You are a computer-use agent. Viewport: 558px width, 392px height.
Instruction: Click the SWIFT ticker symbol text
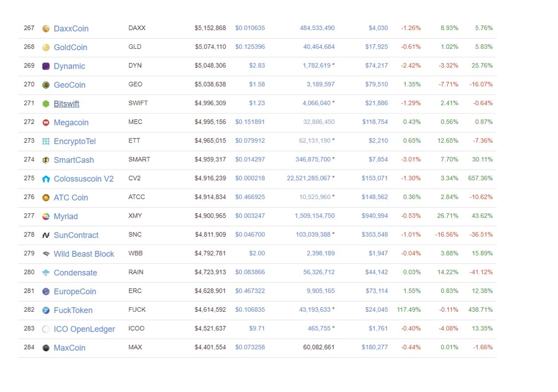click(138, 103)
